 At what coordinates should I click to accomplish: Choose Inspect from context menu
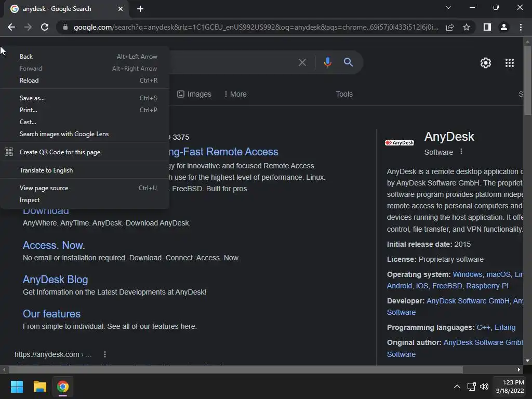point(85,200)
